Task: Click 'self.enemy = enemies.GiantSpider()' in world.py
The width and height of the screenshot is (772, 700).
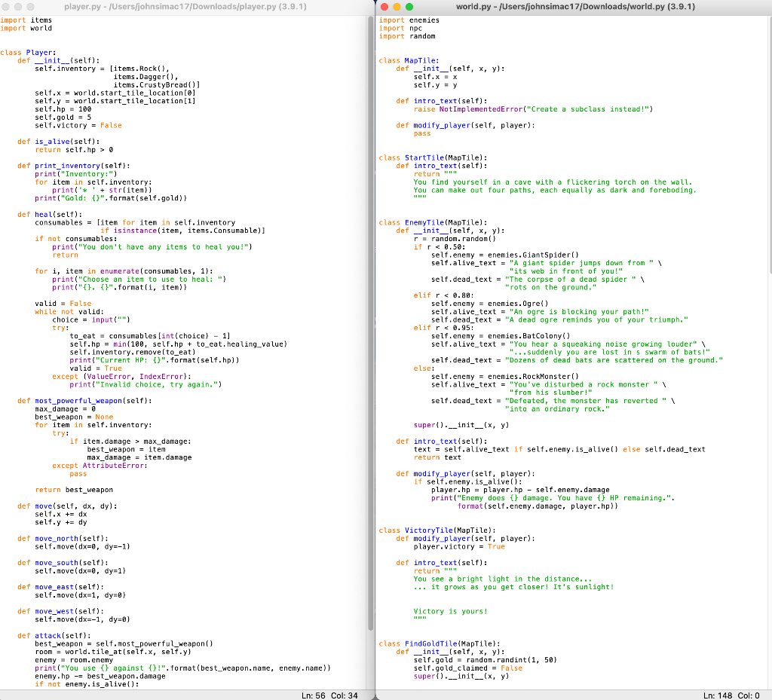Action: click(x=504, y=255)
